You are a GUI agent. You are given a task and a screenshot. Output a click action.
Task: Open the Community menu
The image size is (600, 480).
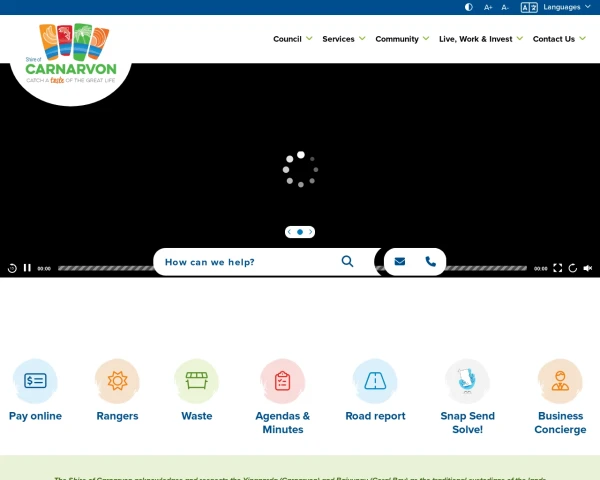coord(397,39)
